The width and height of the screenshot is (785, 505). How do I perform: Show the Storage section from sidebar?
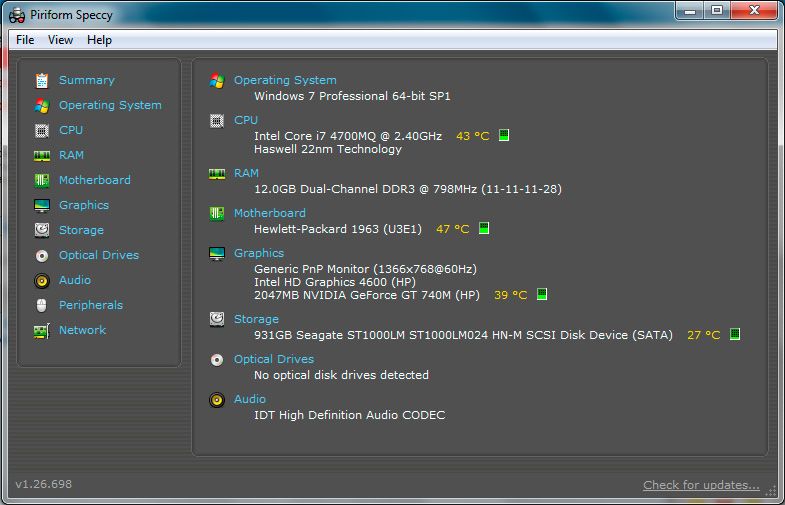pos(81,230)
